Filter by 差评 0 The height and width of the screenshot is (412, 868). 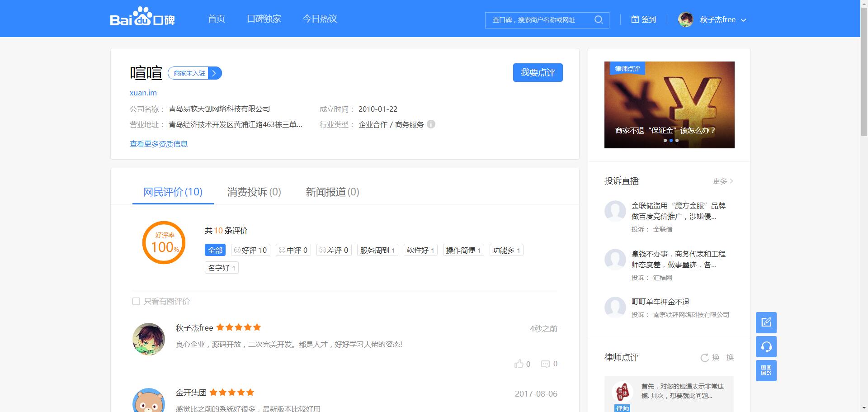[334, 250]
